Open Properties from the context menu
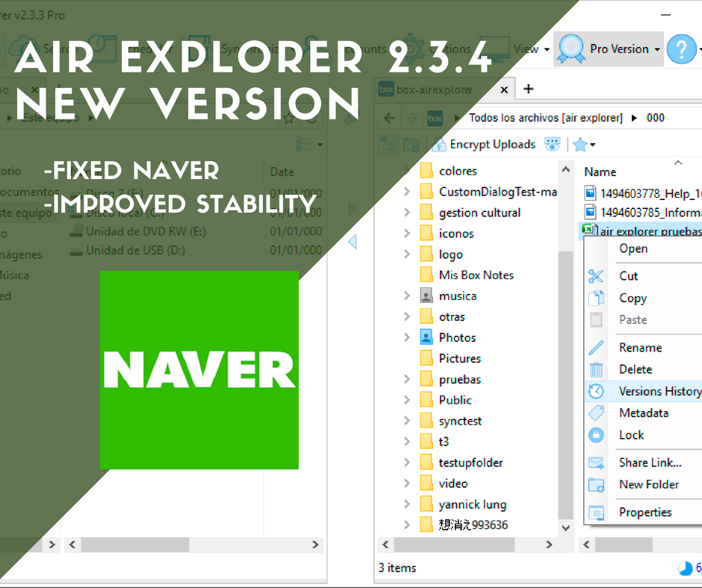This screenshot has height=588, width=702. [x=644, y=513]
